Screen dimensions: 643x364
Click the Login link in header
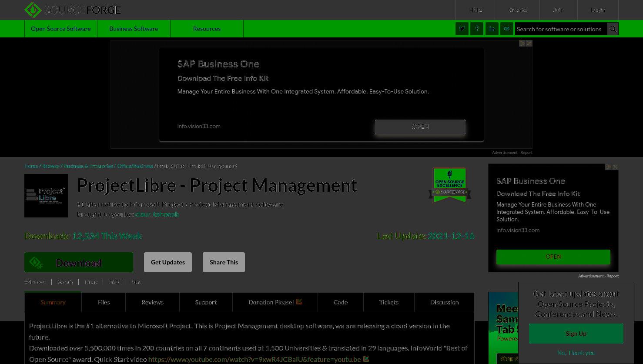[598, 10]
